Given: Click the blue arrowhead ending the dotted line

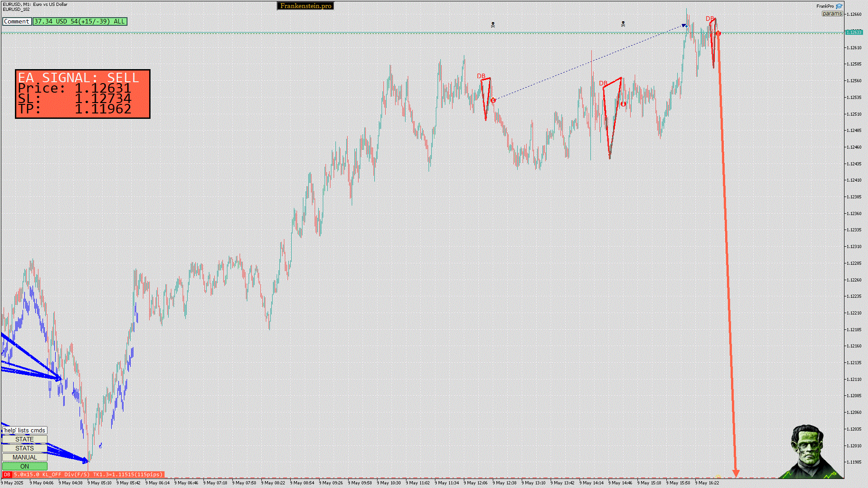Looking at the screenshot, I should tap(684, 26).
